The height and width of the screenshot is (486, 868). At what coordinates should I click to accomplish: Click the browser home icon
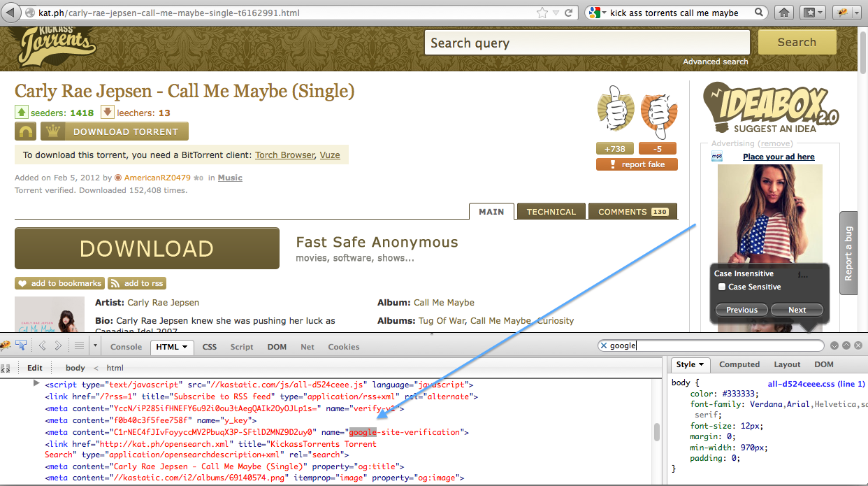point(785,13)
